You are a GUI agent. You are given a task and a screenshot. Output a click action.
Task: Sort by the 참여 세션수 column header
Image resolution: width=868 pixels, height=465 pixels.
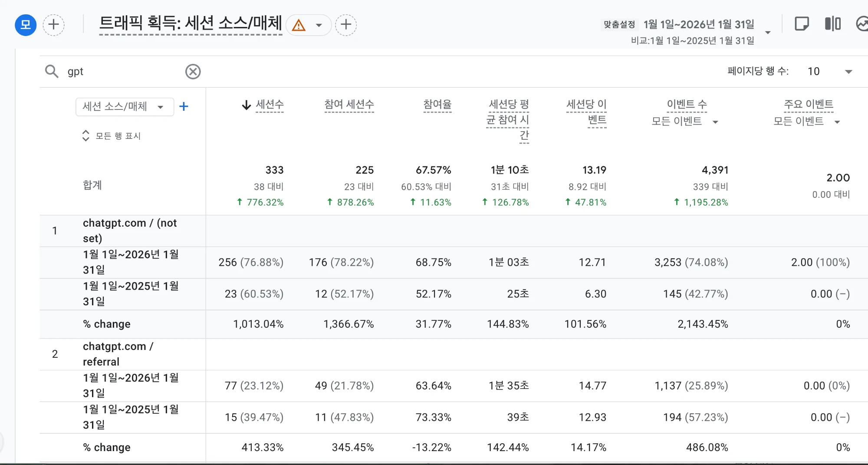click(349, 105)
